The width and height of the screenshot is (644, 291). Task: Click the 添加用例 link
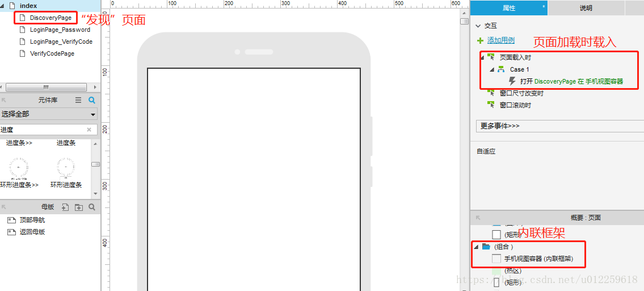(x=500, y=40)
